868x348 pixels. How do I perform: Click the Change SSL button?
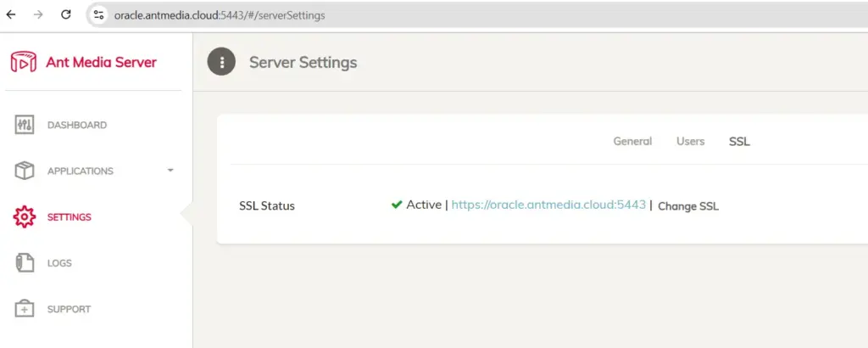688,206
